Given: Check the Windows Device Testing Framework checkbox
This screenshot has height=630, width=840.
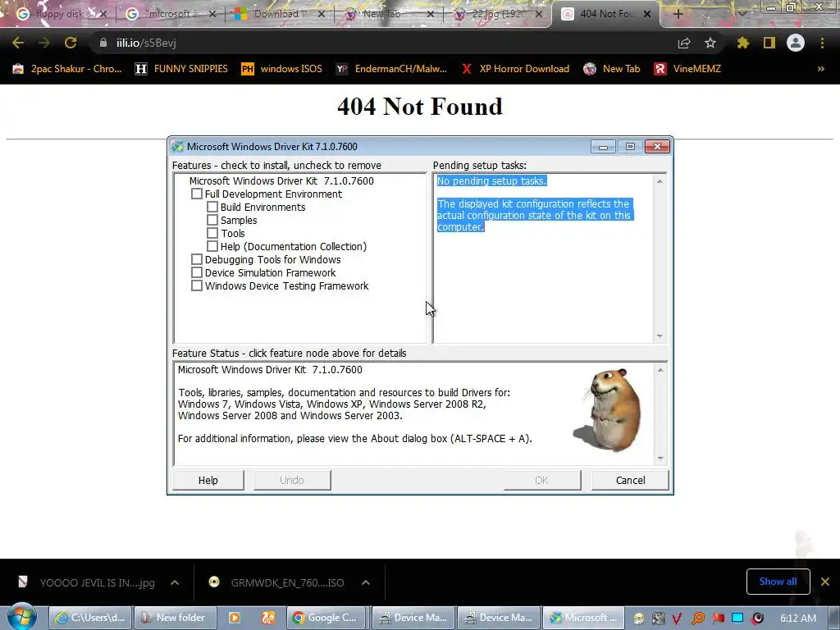Looking at the screenshot, I should click(197, 285).
